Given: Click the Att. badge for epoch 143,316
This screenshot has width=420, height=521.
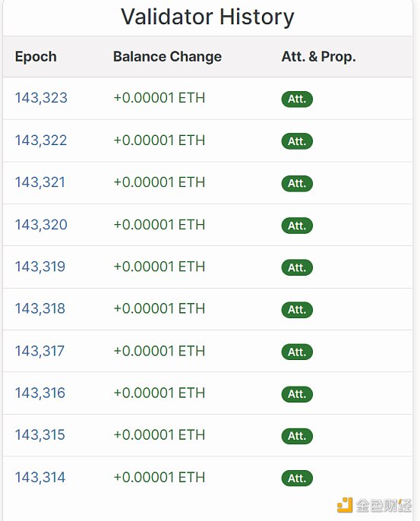Looking at the screenshot, I should click(x=297, y=394).
